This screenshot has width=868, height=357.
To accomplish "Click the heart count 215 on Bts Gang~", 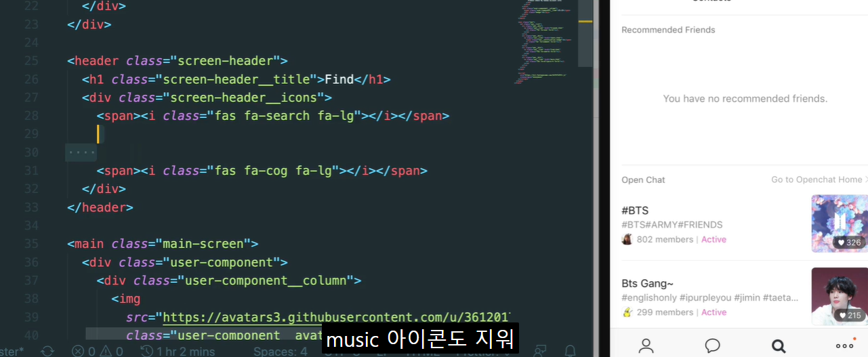I will pos(849,316).
